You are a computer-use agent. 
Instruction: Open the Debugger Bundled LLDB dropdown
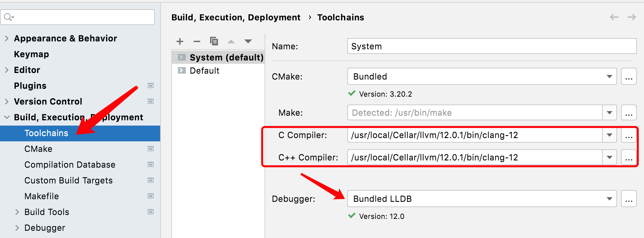(482, 199)
